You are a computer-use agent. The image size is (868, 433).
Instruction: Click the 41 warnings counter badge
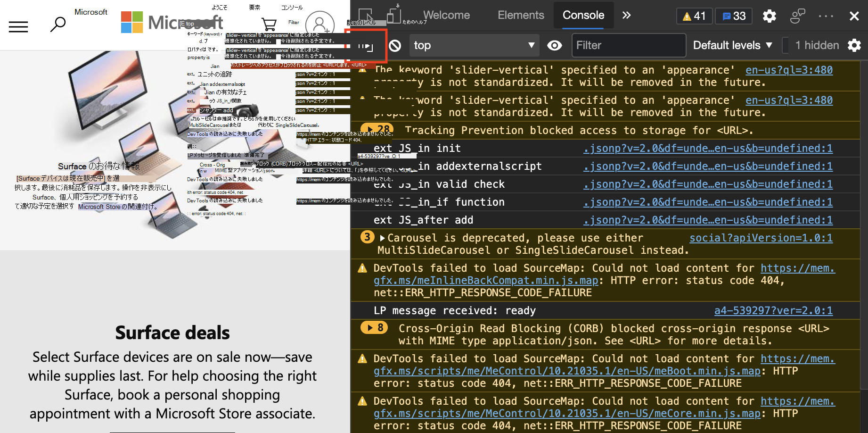694,16
